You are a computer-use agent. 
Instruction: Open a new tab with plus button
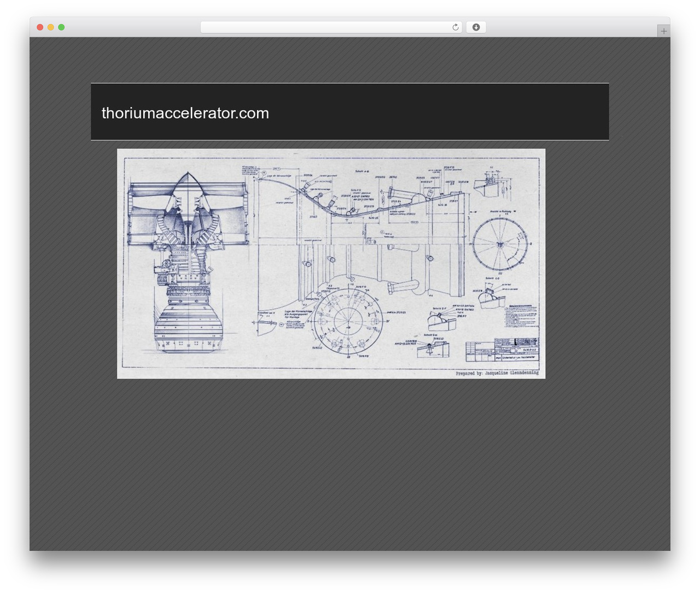pyautogui.click(x=663, y=31)
